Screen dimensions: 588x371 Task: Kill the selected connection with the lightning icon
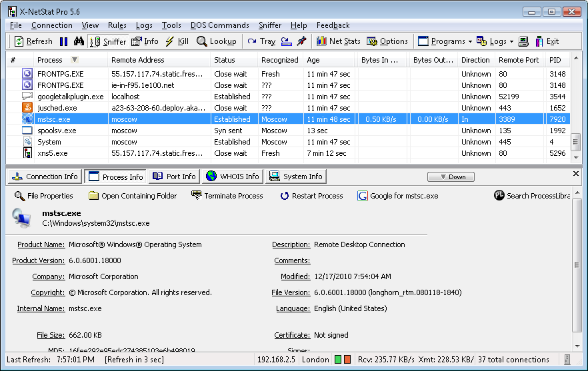click(177, 41)
